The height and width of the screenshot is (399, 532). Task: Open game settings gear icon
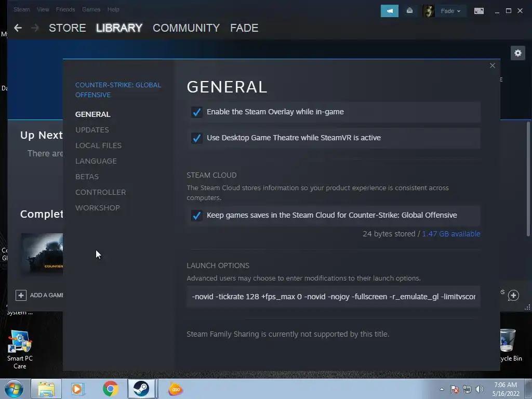518,53
